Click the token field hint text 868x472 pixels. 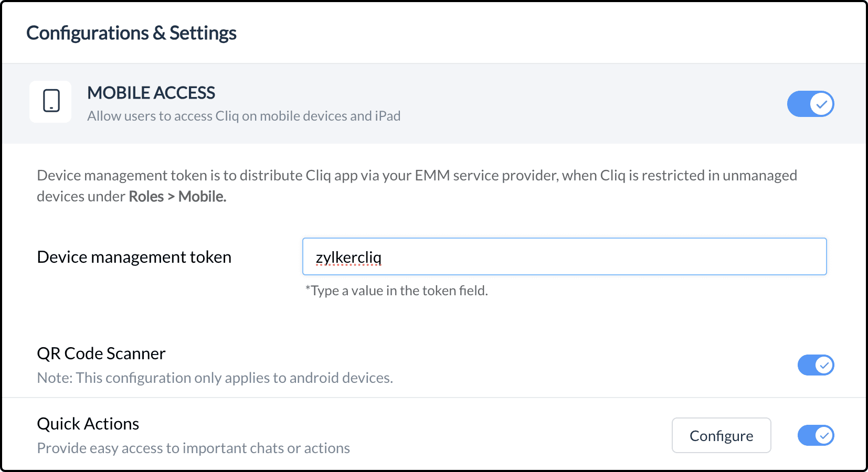pos(397,291)
